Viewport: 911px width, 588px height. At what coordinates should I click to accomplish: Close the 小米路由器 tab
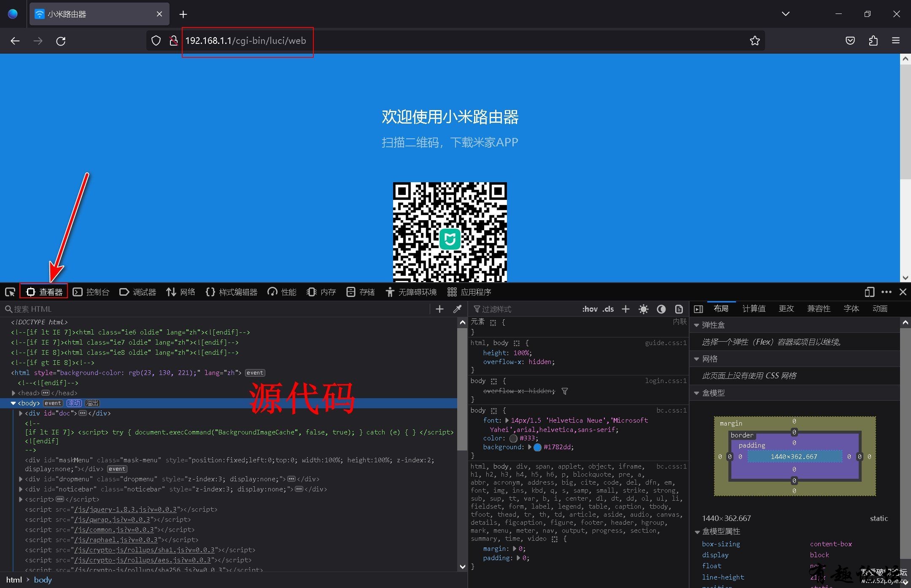tap(159, 14)
